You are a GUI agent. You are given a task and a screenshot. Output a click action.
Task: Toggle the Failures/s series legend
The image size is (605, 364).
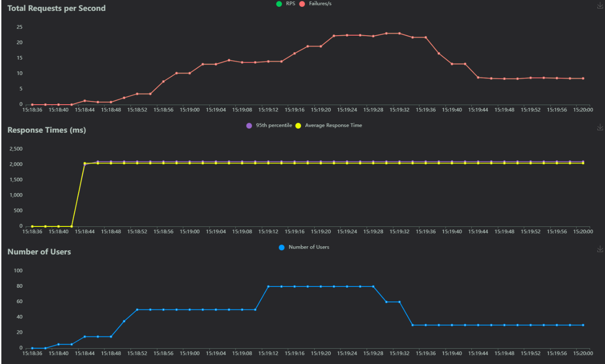(316, 4)
